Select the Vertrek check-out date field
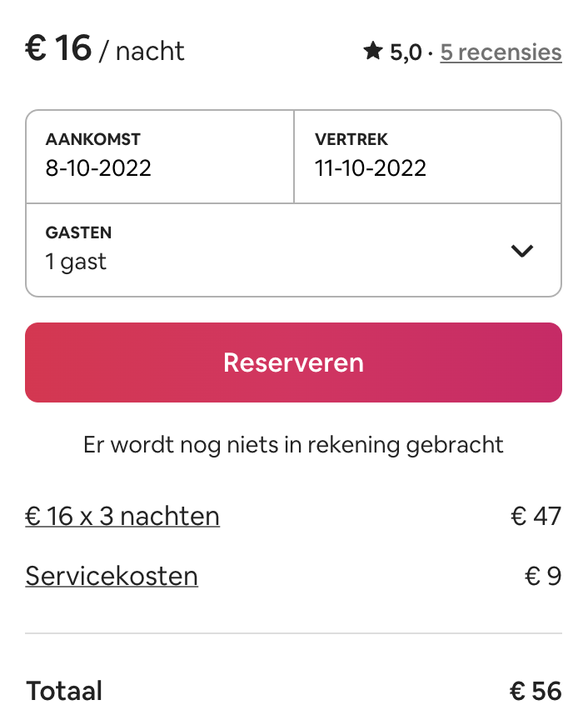The height and width of the screenshot is (725, 588). (x=427, y=157)
